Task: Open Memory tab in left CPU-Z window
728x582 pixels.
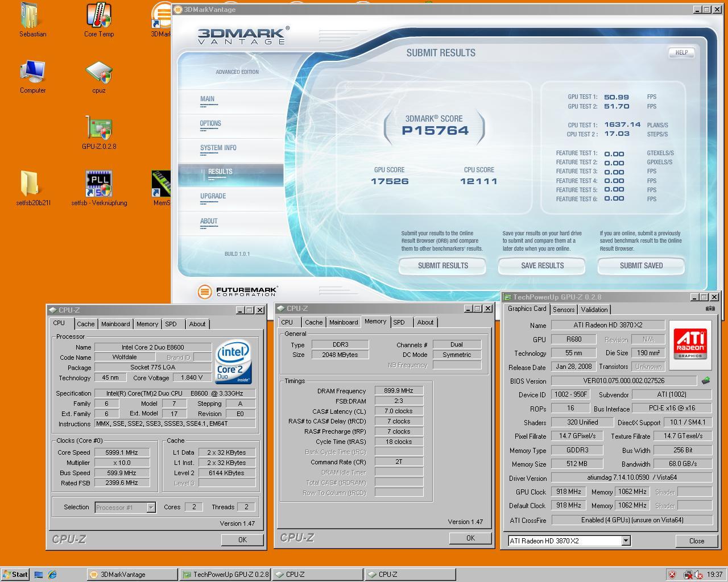Action: (147, 324)
